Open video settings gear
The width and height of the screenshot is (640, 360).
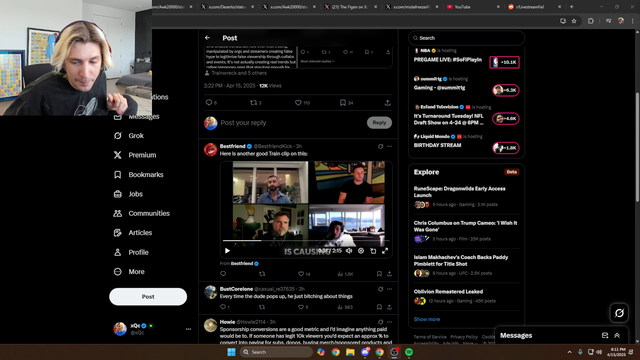(361, 251)
